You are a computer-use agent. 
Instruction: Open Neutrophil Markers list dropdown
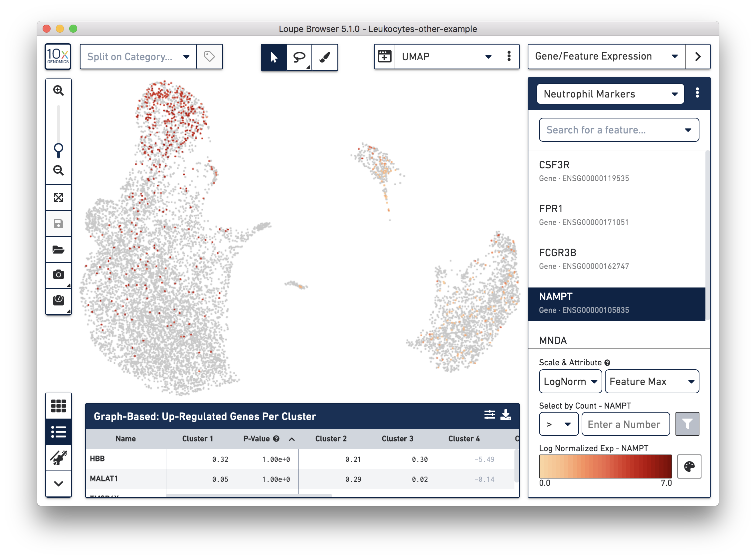coord(610,94)
